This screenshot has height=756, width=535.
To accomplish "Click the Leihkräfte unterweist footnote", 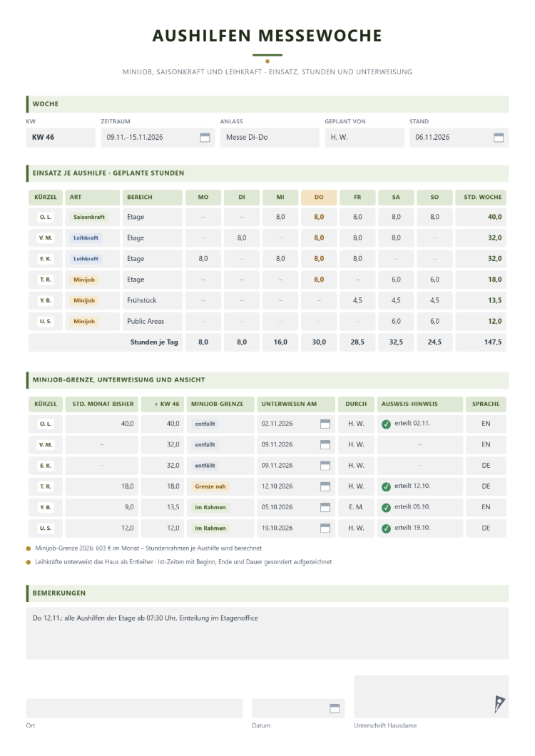I will (183, 562).
